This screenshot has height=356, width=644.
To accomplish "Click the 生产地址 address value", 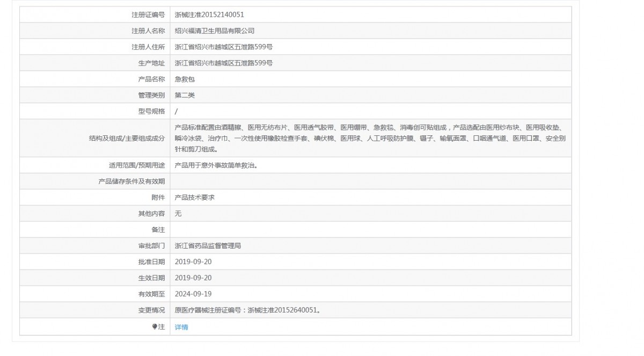I will coord(224,63).
